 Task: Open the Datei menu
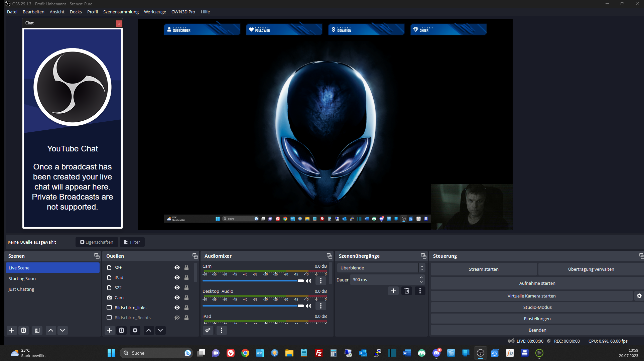point(12,12)
